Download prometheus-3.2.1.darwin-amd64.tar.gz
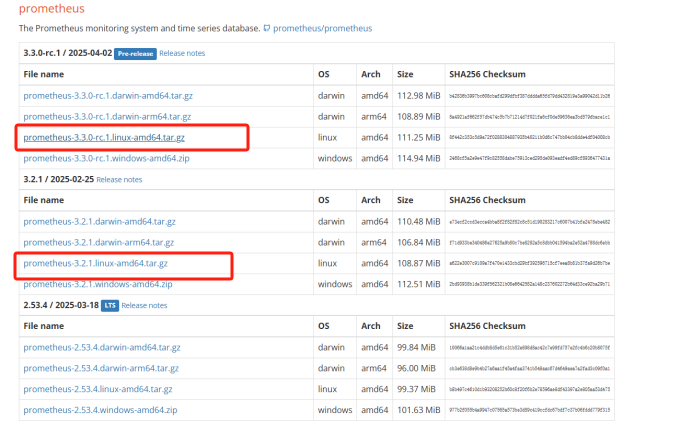This screenshot has height=436, width=692. pyautogui.click(x=99, y=222)
